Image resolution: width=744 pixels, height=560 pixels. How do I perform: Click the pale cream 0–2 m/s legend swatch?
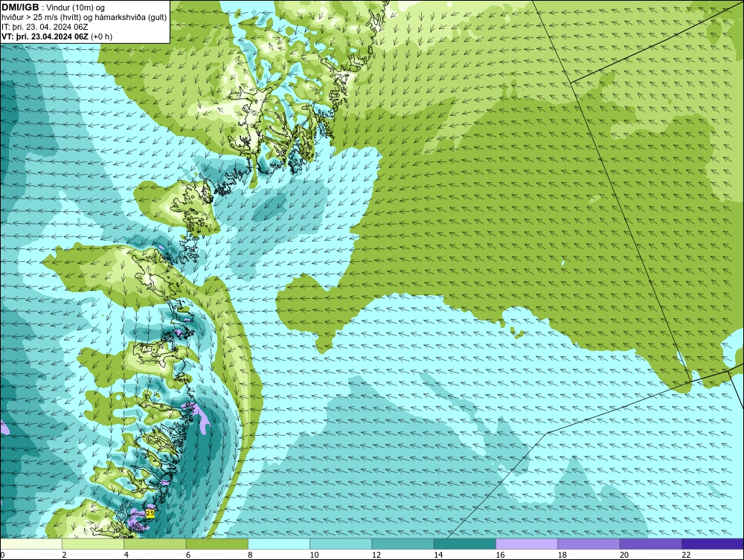[x=31, y=544]
